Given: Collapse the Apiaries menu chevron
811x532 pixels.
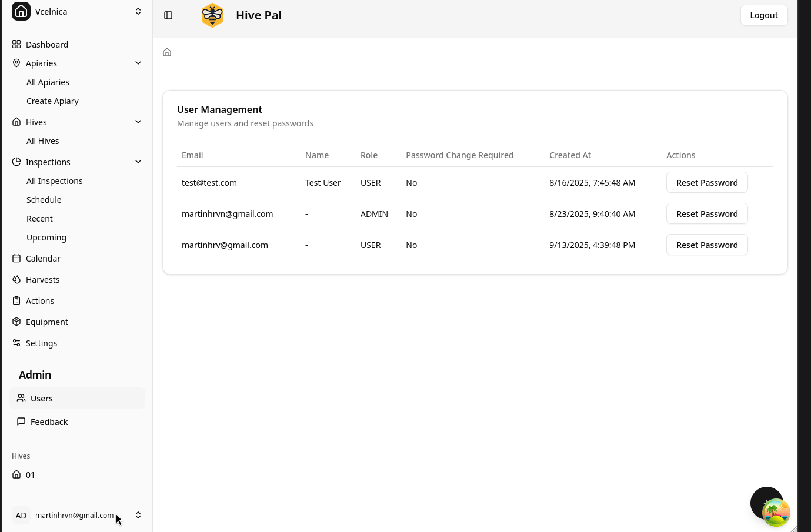Looking at the screenshot, I should 138,63.
